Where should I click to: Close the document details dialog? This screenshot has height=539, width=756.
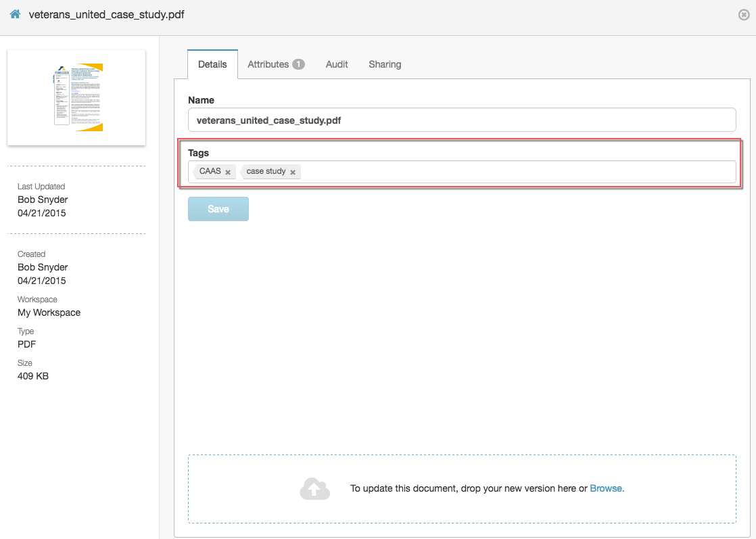[x=743, y=15]
